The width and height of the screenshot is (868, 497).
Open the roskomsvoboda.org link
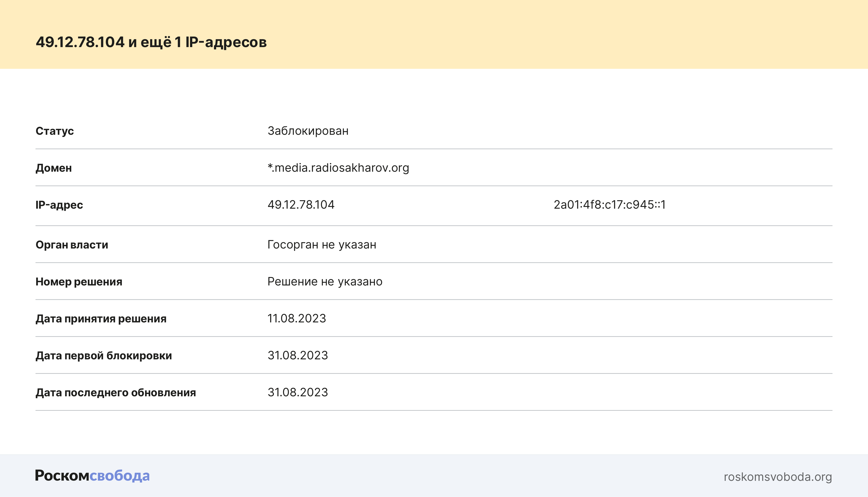777,476
